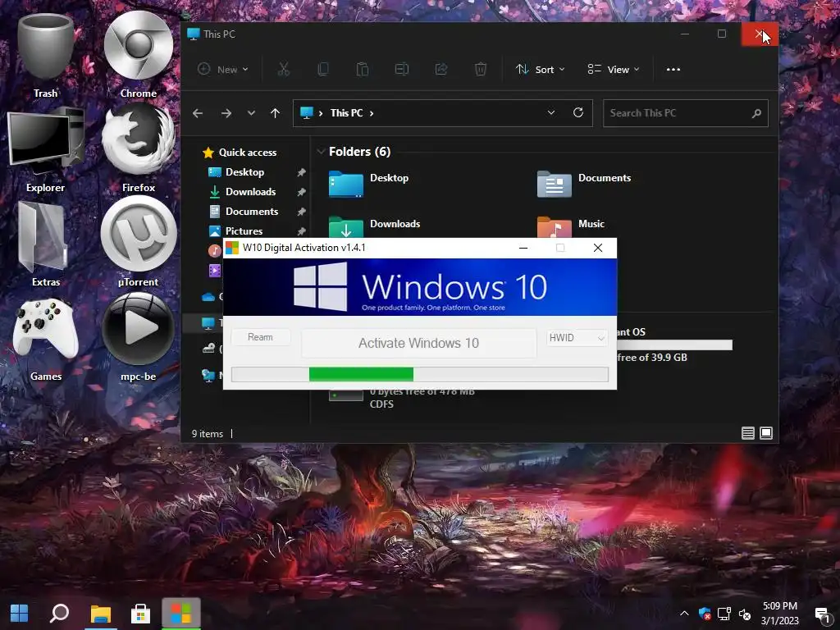Click chevron after This PC in address bar
The width and height of the screenshot is (840, 630).
(372, 113)
